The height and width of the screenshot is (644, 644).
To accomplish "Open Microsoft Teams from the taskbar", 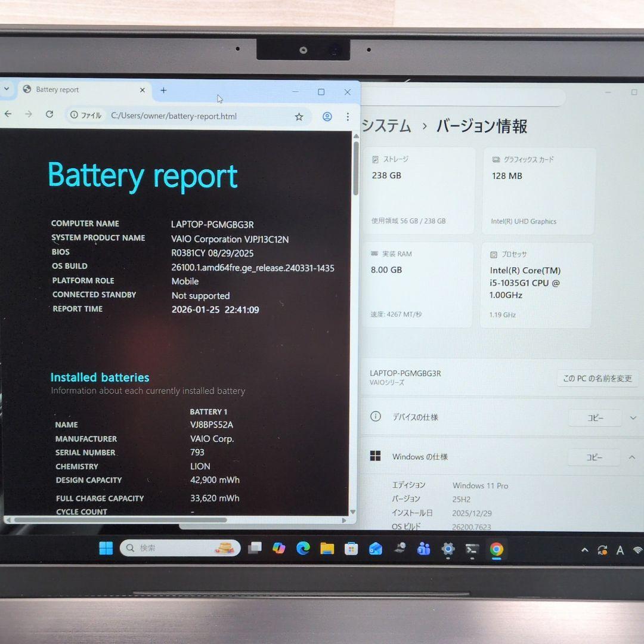I will click(x=425, y=548).
